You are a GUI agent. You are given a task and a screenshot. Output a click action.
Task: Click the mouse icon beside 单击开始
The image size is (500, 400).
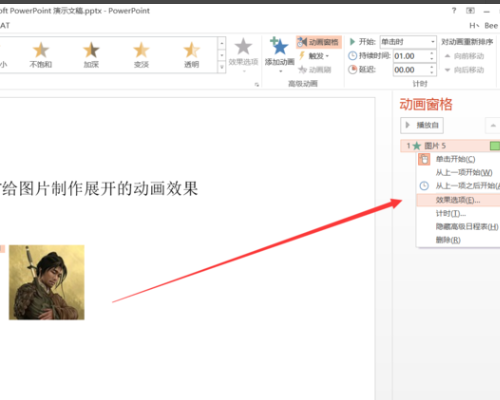[424, 159]
